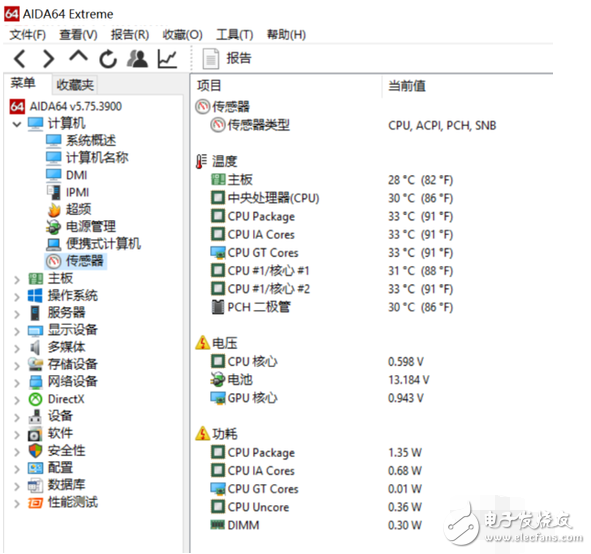Viewport: 591px width, 554px height.
Task: Click the Forward navigation arrow
Action: (x=49, y=59)
